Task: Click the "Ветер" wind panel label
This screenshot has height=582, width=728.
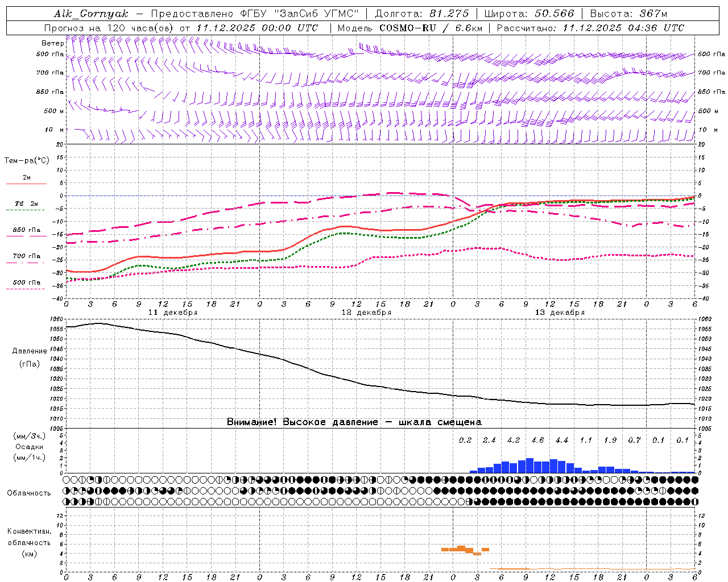Action: (52, 43)
